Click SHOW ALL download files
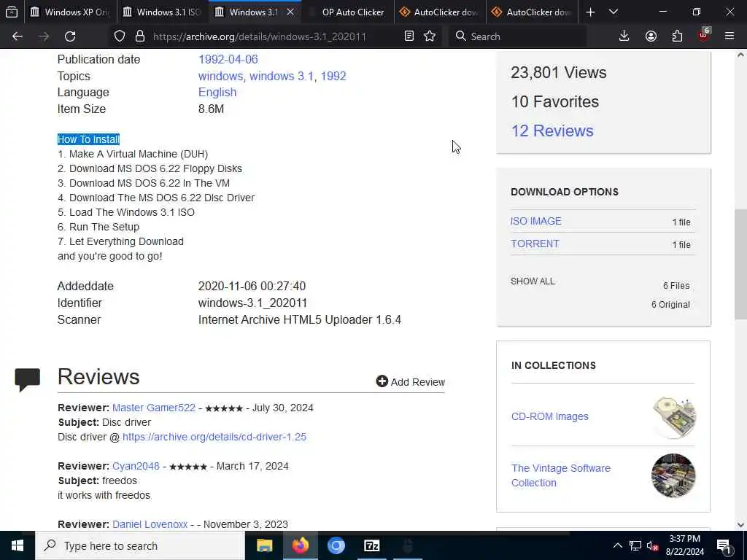 coord(533,281)
